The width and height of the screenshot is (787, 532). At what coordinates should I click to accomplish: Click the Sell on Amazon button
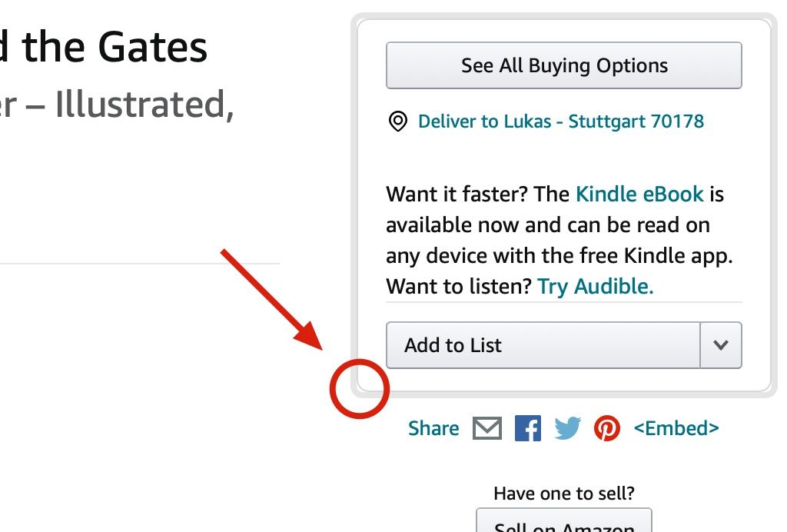[x=563, y=523]
